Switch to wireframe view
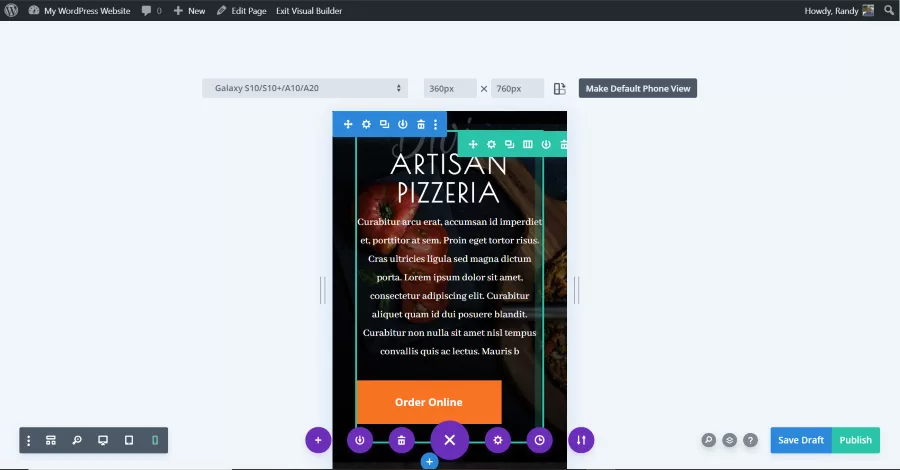Image resolution: width=900 pixels, height=470 pixels. pyautogui.click(x=51, y=440)
